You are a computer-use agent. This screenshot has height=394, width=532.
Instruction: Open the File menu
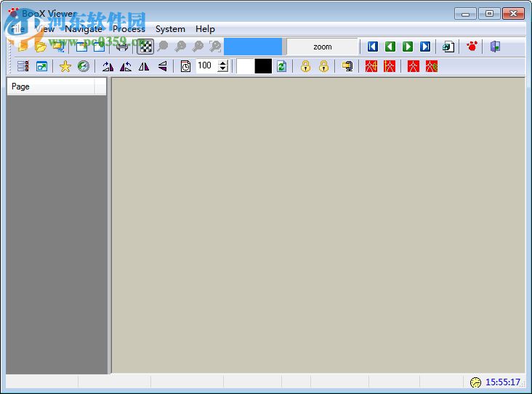pos(17,29)
